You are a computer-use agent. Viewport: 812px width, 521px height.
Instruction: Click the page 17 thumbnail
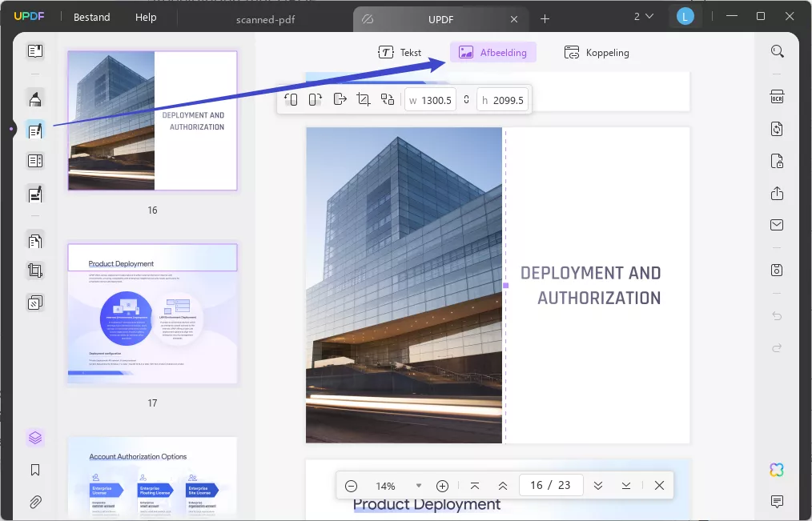[x=152, y=312]
